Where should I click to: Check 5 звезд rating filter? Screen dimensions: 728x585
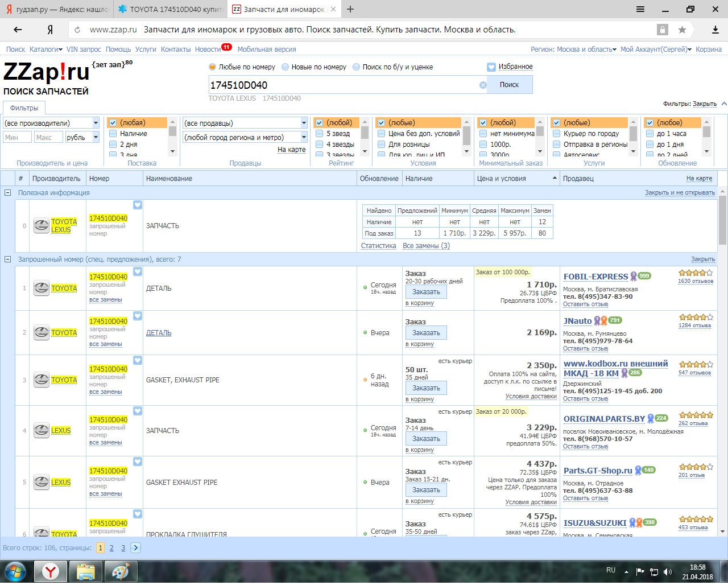319,134
